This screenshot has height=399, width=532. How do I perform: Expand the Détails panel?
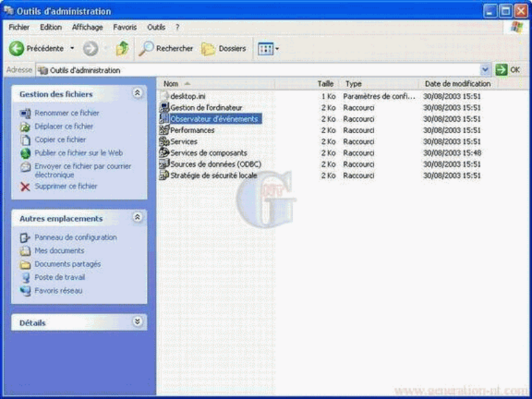(x=137, y=321)
